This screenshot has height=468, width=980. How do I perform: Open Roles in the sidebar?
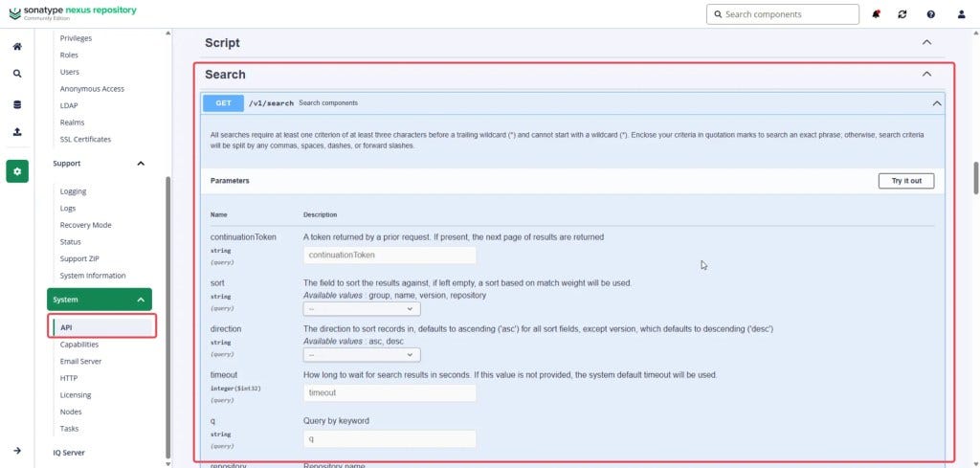click(x=69, y=55)
